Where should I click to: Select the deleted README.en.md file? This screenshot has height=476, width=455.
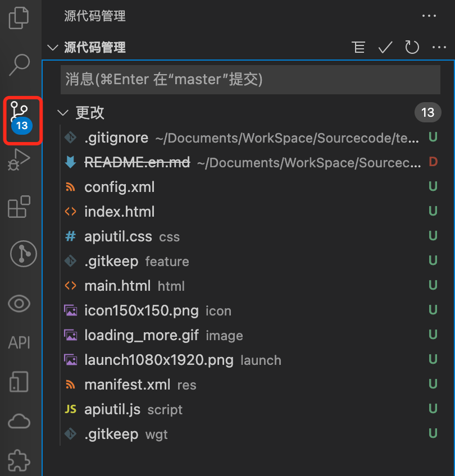point(137,162)
